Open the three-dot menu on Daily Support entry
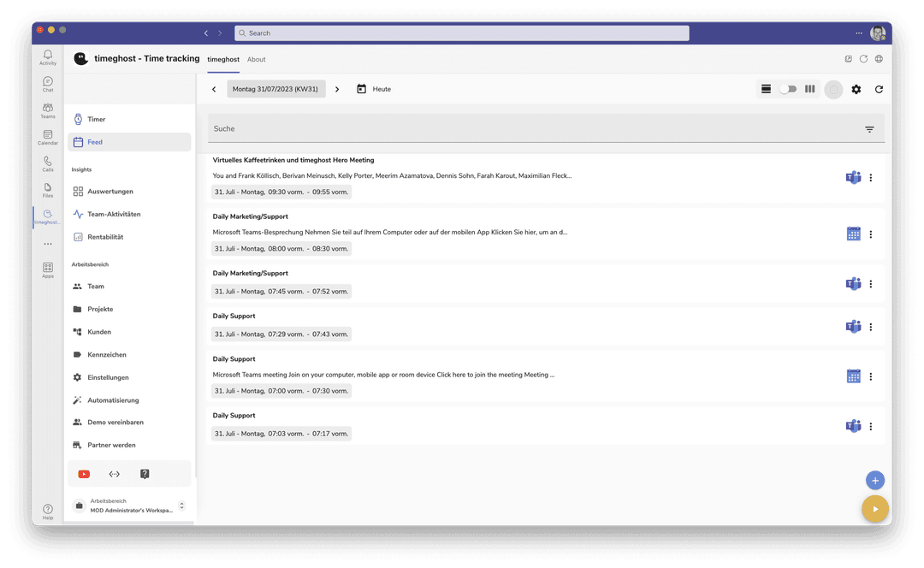This screenshot has height=568, width=924. pos(871,326)
